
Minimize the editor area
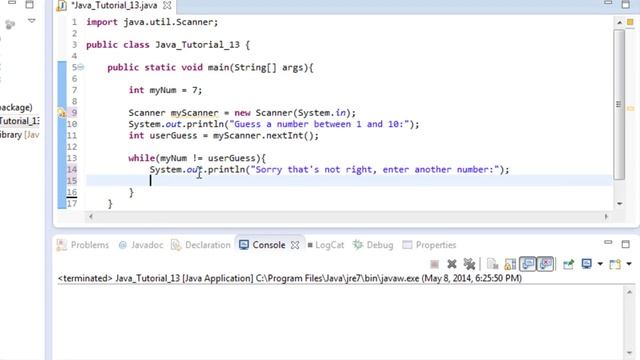tap(608, 3)
